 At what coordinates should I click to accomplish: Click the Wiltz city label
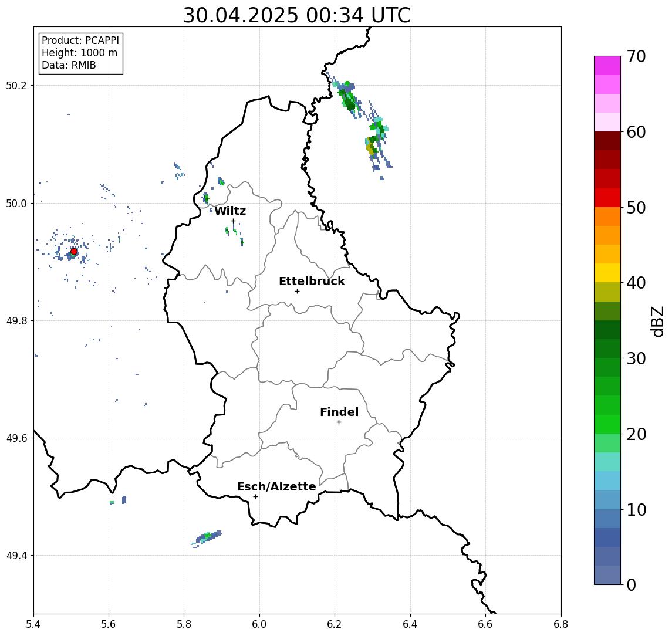pyautogui.click(x=230, y=211)
